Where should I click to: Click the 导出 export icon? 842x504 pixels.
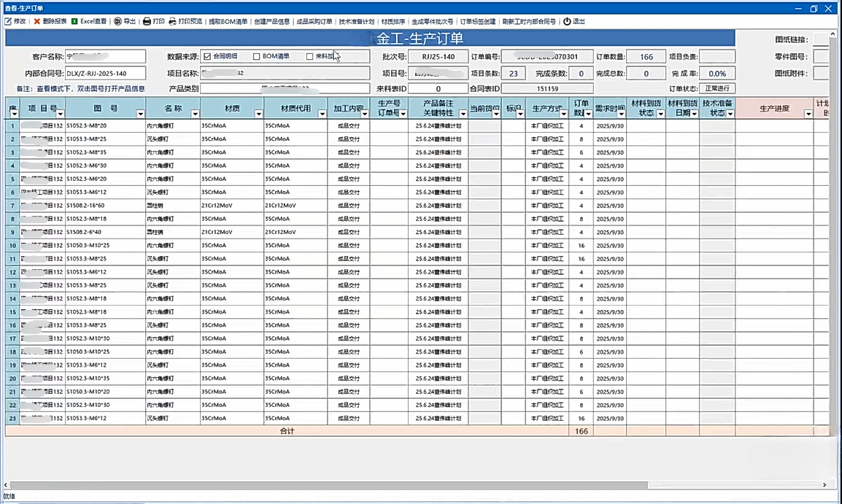point(117,22)
